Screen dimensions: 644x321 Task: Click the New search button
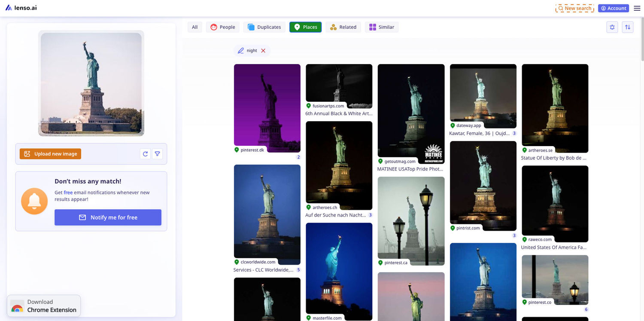(574, 8)
